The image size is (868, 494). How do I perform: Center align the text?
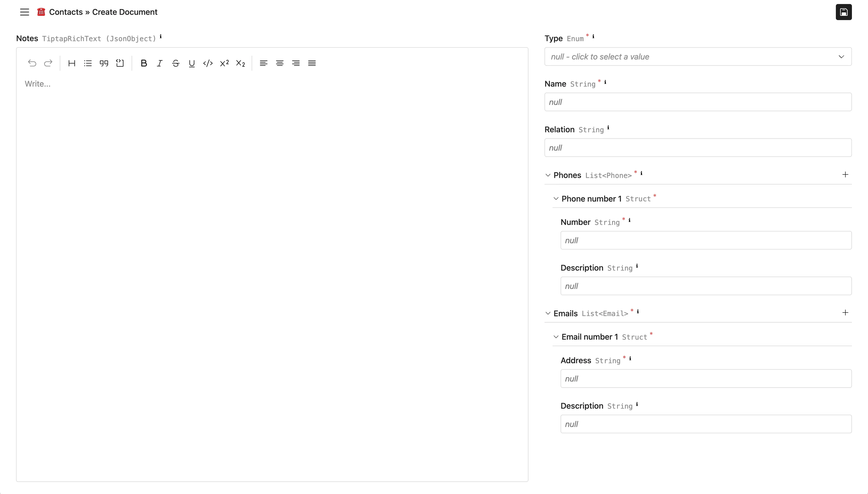pyautogui.click(x=279, y=63)
